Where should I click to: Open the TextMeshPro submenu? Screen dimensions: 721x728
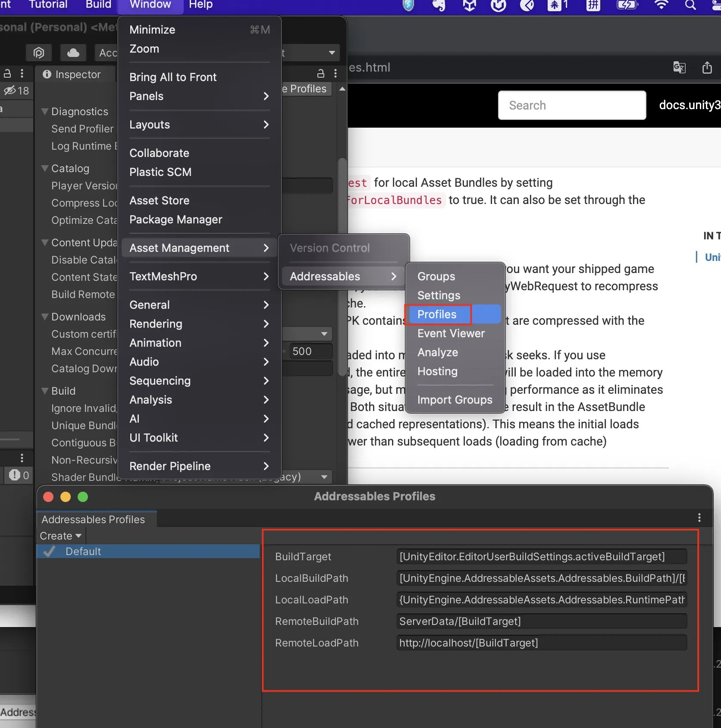[200, 276]
